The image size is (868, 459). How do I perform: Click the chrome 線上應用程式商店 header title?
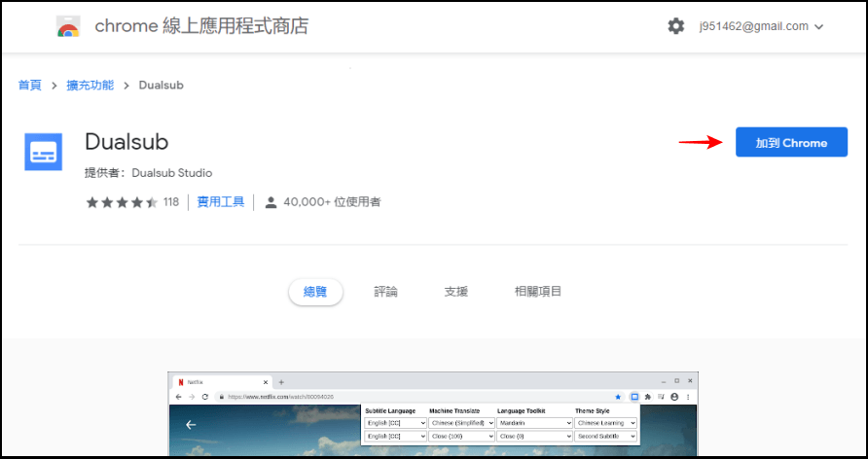point(201,26)
